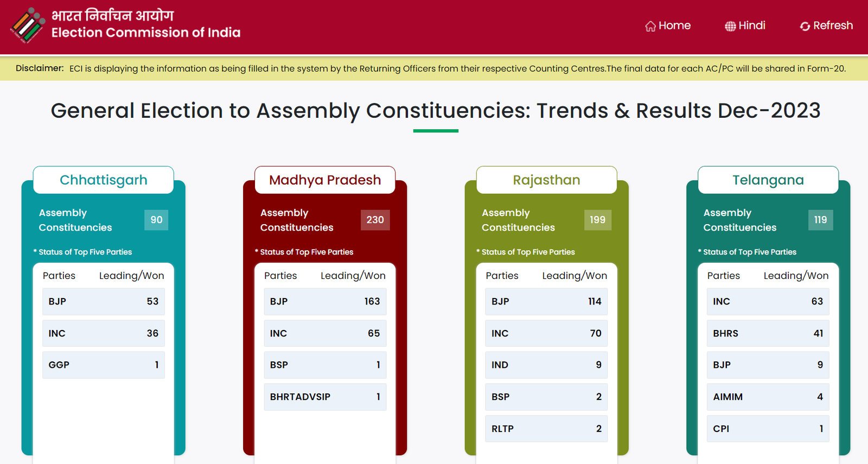Select the INC 65 row in Madhya Pradesh

(325, 333)
